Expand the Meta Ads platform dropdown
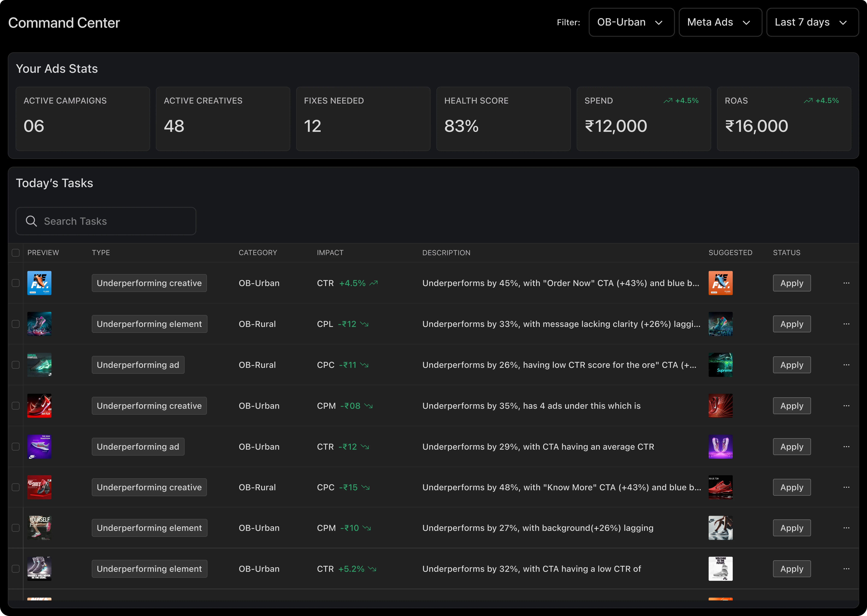Image resolution: width=867 pixels, height=616 pixels. 720,22
